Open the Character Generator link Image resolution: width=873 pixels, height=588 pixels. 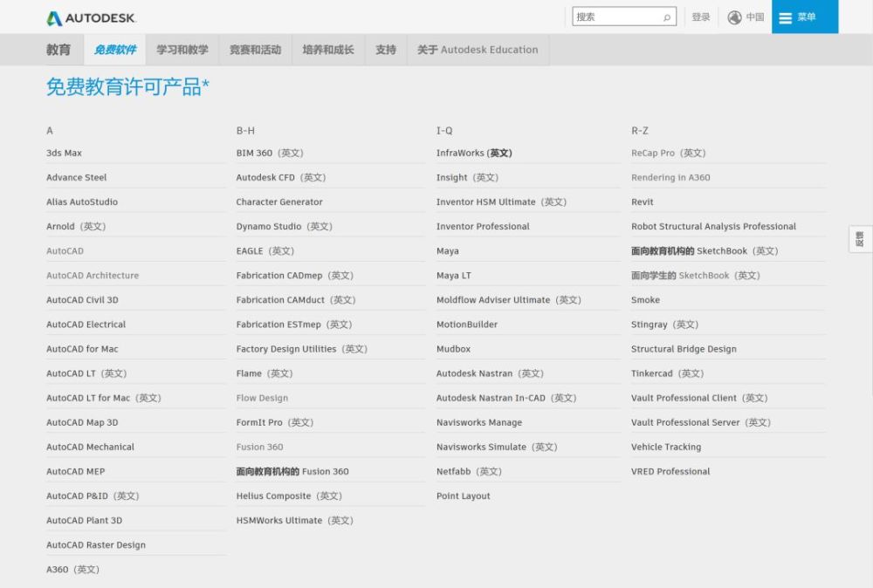279,202
